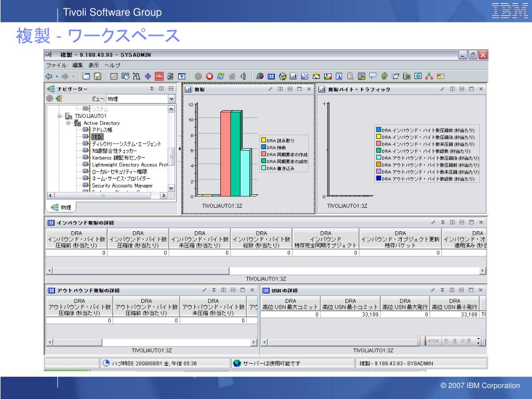Screen dimensions: 532x399
Task: Open the ビュー dropdown showing 物理
Action: tap(171, 99)
